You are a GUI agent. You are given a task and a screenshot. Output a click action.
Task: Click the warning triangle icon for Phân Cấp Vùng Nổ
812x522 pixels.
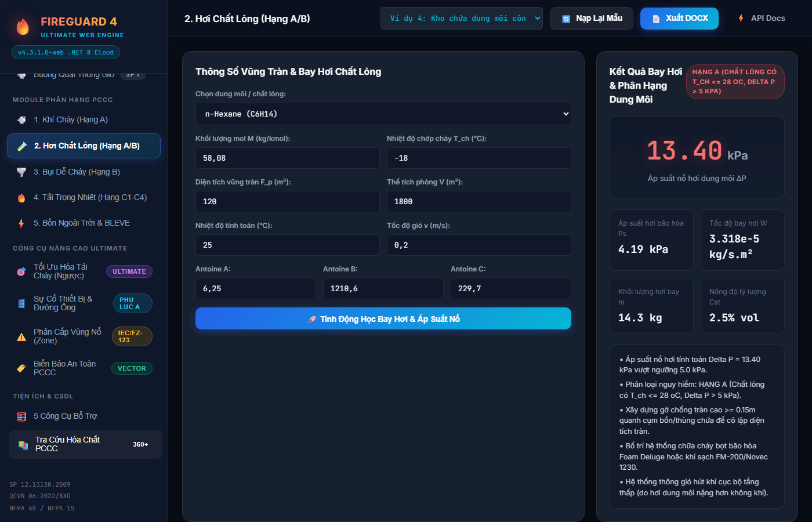point(21,337)
